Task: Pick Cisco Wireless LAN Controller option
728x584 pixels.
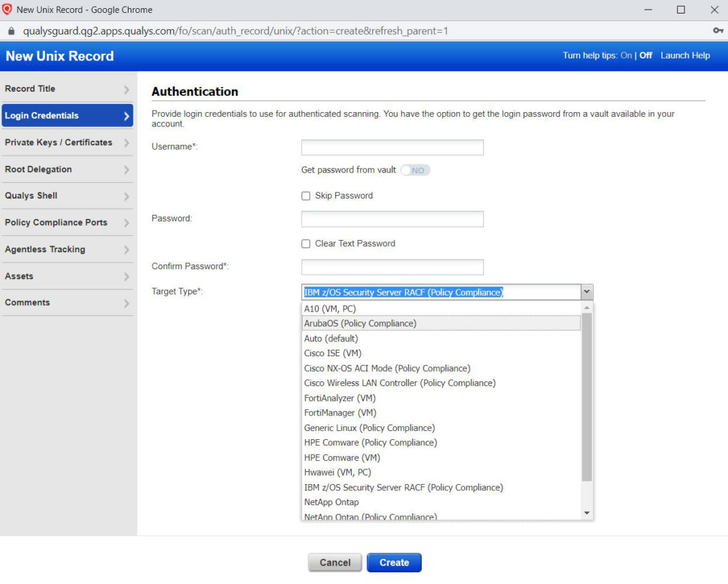Action: pyautogui.click(x=441, y=383)
